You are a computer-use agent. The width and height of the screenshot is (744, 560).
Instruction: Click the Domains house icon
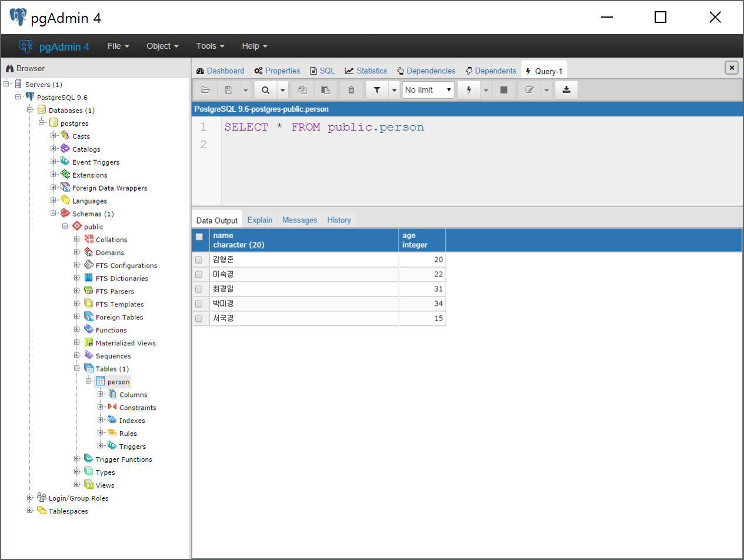click(x=88, y=252)
